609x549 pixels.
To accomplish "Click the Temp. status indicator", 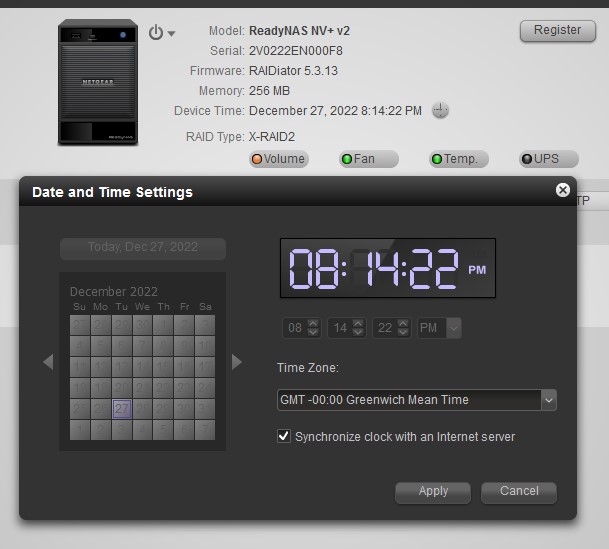I will [x=459, y=159].
